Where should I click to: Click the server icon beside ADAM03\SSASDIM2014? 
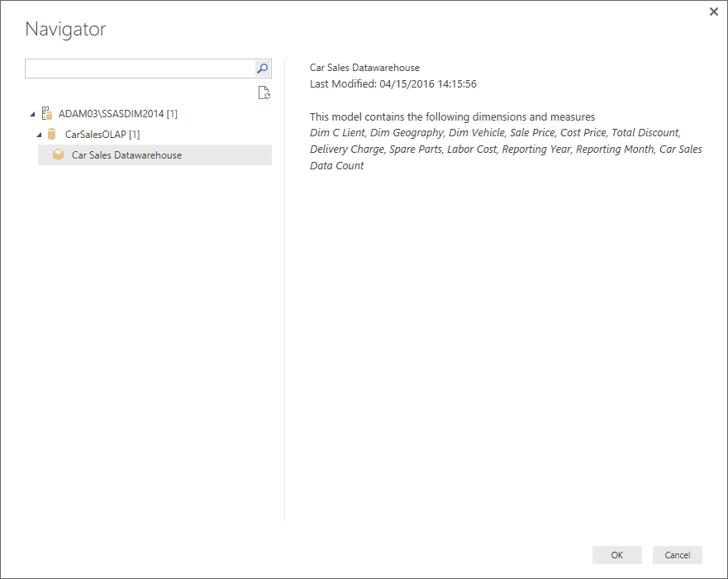tap(47, 113)
